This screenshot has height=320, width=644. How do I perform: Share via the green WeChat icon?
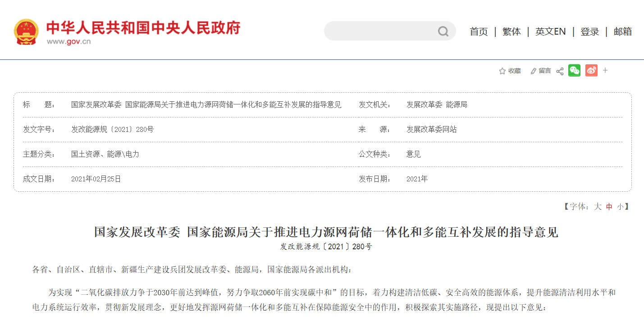click(x=574, y=71)
